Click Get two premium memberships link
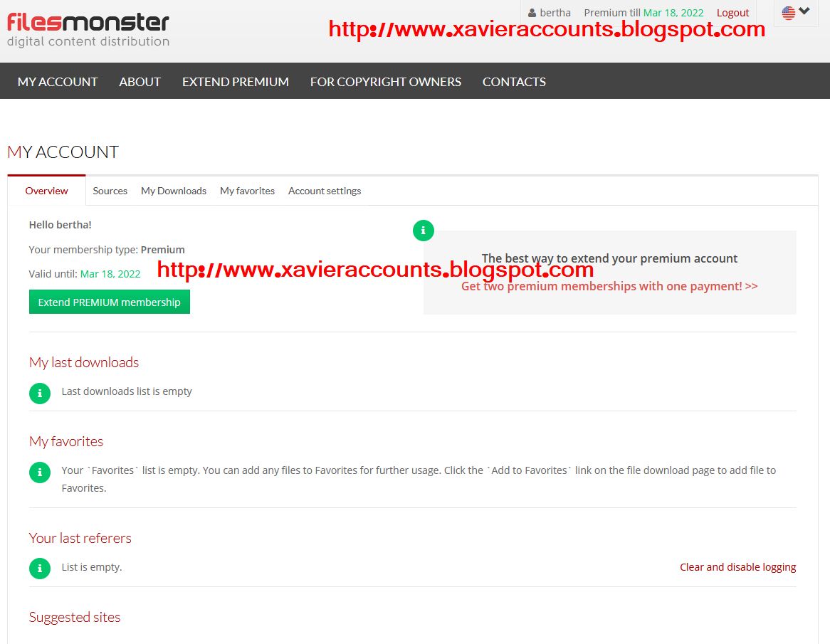Image resolution: width=830 pixels, height=644 pixels. coord(609,286)
